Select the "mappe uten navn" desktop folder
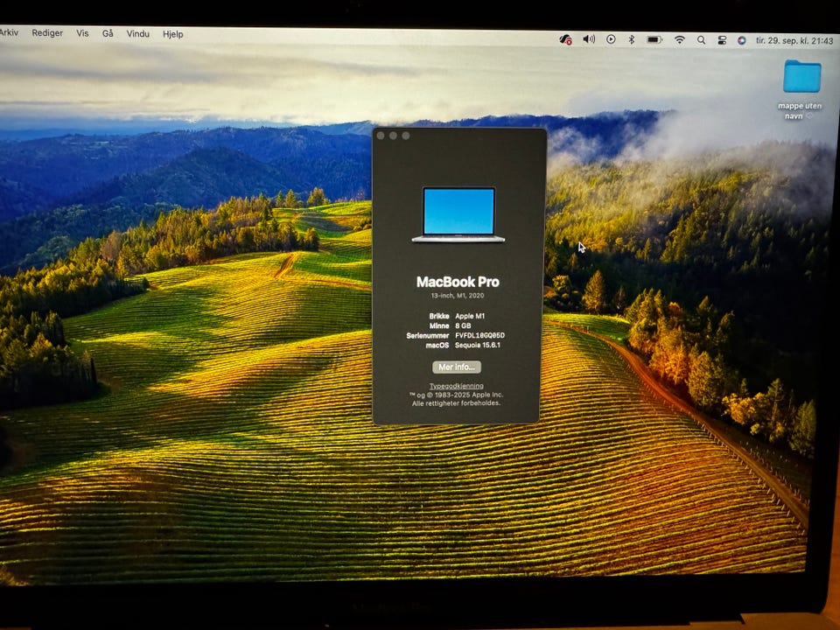This screenshot has height=630, width=840. tap(801, 89)
